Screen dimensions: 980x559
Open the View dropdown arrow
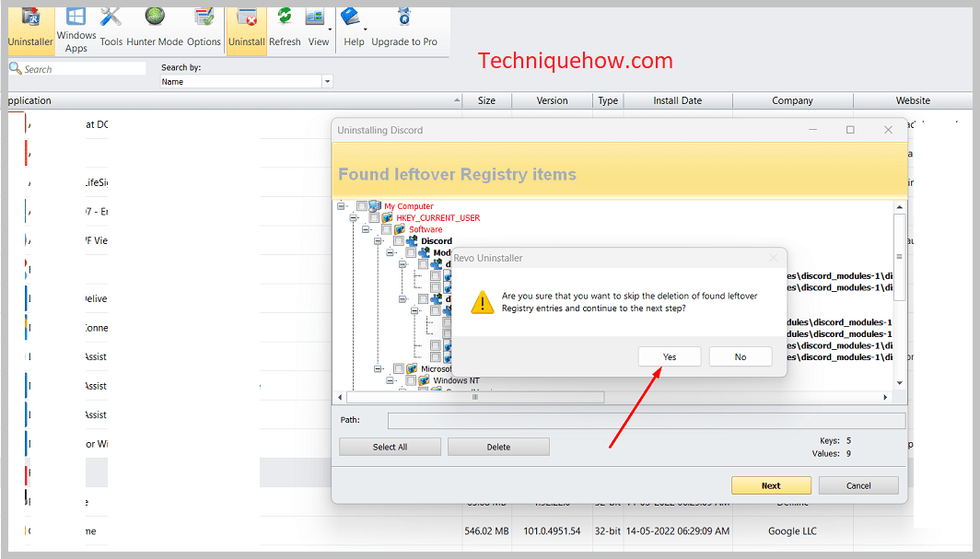pos(330,29)
